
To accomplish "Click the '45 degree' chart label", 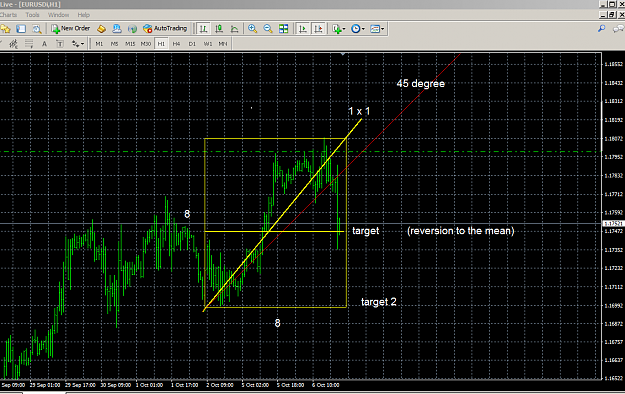I will pos(421,84).
